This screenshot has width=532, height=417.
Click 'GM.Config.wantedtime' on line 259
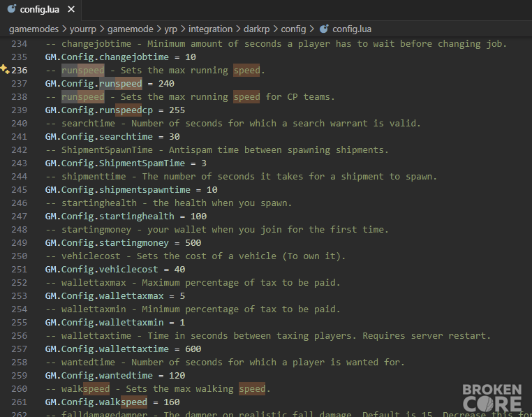[98, 376]
